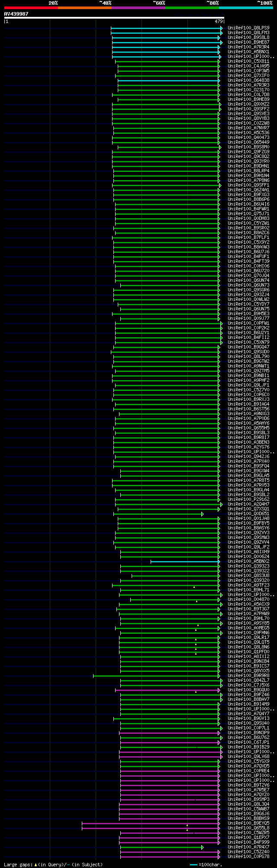Screen dimensions: 277x868
Task: Click label UniRef100_B7FLF1
Action: (248, 237)
